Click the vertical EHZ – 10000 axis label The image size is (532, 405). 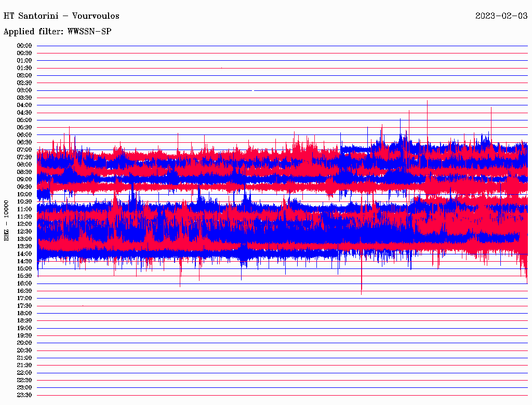point(7,220)
